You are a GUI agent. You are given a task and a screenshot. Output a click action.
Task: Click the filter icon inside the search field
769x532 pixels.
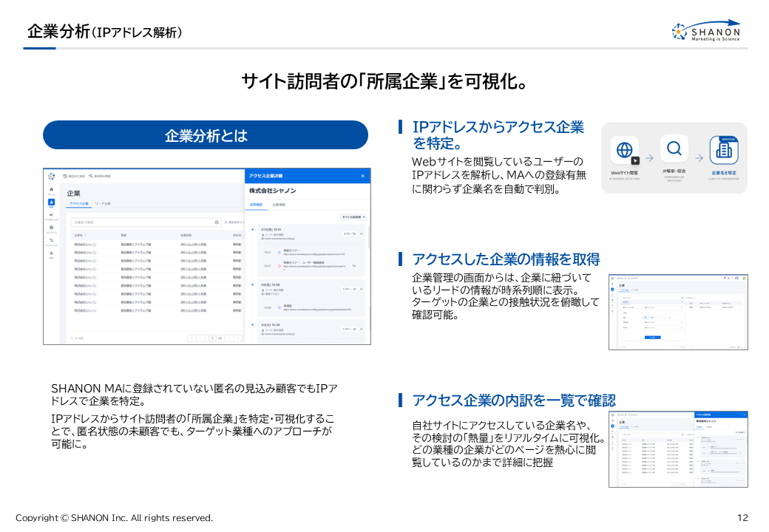(216, 222)
